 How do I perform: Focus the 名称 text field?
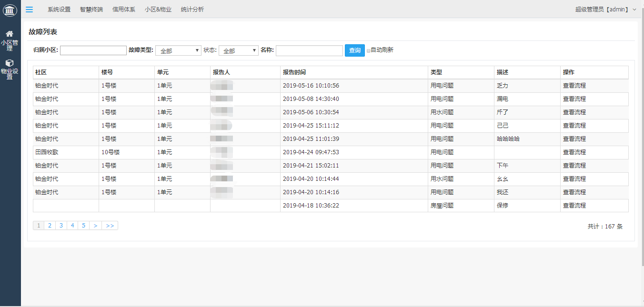[309, 50]
